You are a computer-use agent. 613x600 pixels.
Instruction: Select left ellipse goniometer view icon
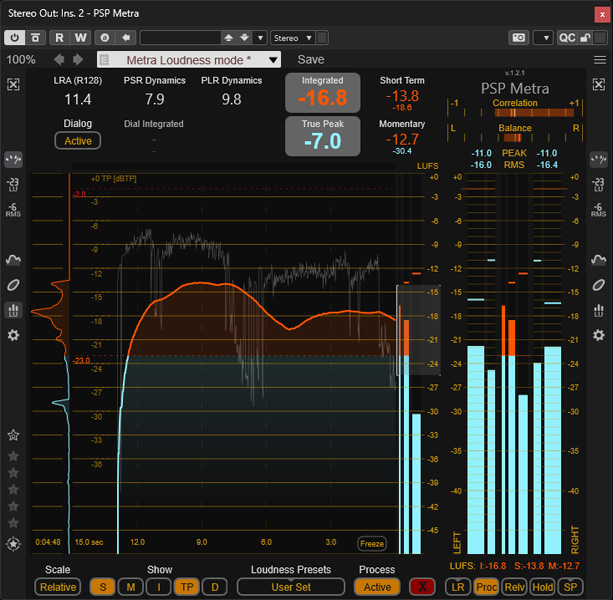pyautogui.click(x=13, y=285)
